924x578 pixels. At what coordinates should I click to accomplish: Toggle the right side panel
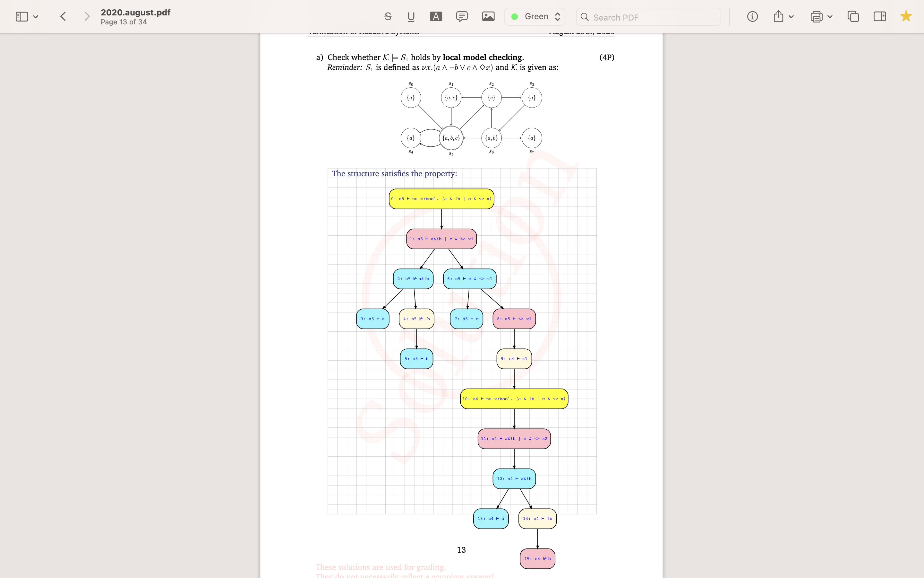pyautogui.click(x=879, y=16)
